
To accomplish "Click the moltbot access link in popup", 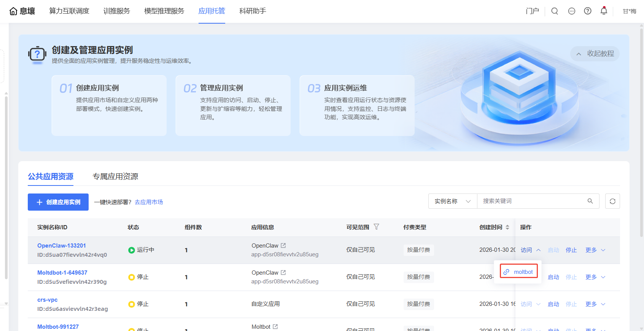I will click(519, 272).
